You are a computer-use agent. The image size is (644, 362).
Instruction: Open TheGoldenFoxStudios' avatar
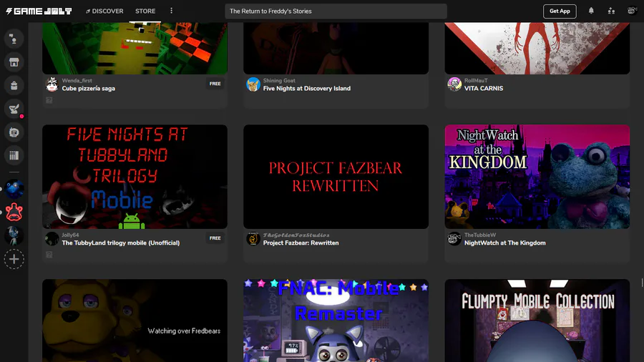point(253,239)
